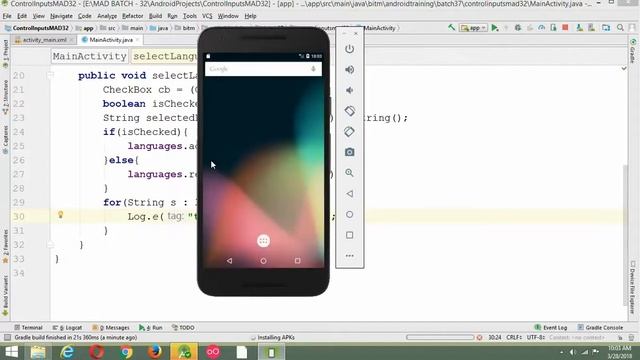Open Gradle side panel on right
The height and width of the screenshot is (360, 640).
pyautogui.click(x=633, y=51)
